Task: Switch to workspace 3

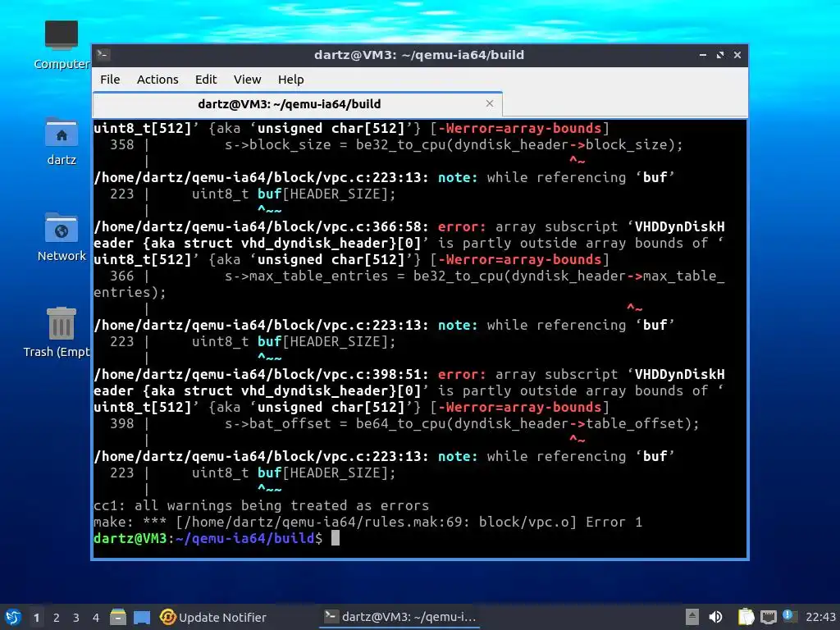Action: (76, 618)
